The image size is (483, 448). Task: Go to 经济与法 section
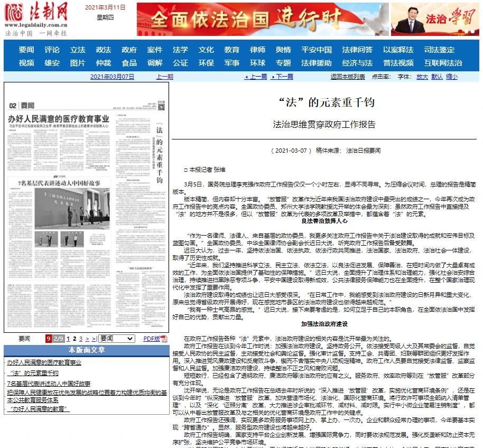(357, 63)
